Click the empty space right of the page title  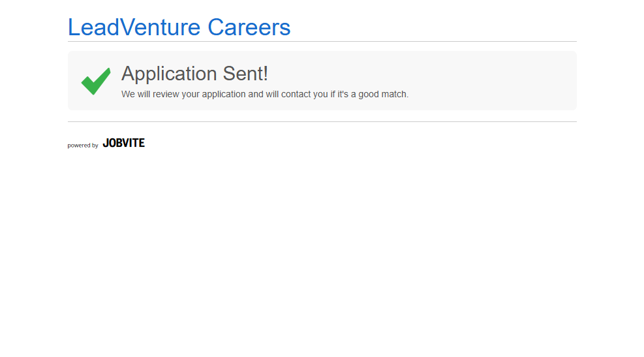click(x=444, y=27)
